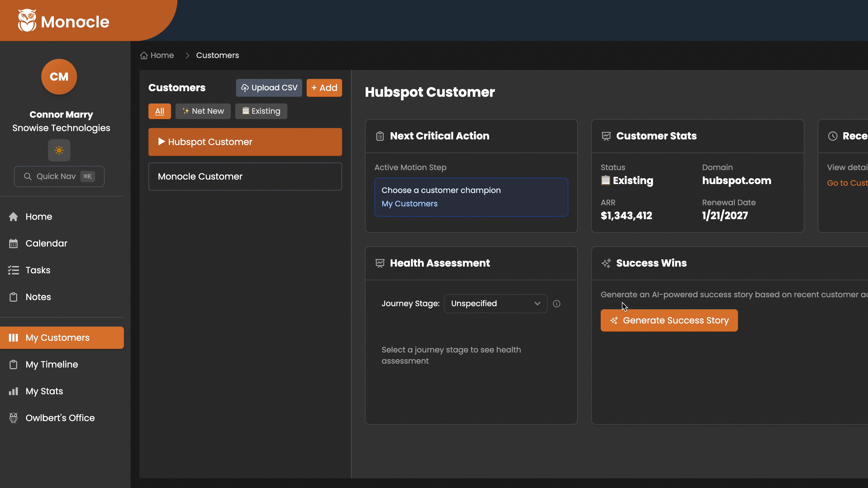
Task: Toggle the sun light-mode theme button
Action: [x=59, y=150]
